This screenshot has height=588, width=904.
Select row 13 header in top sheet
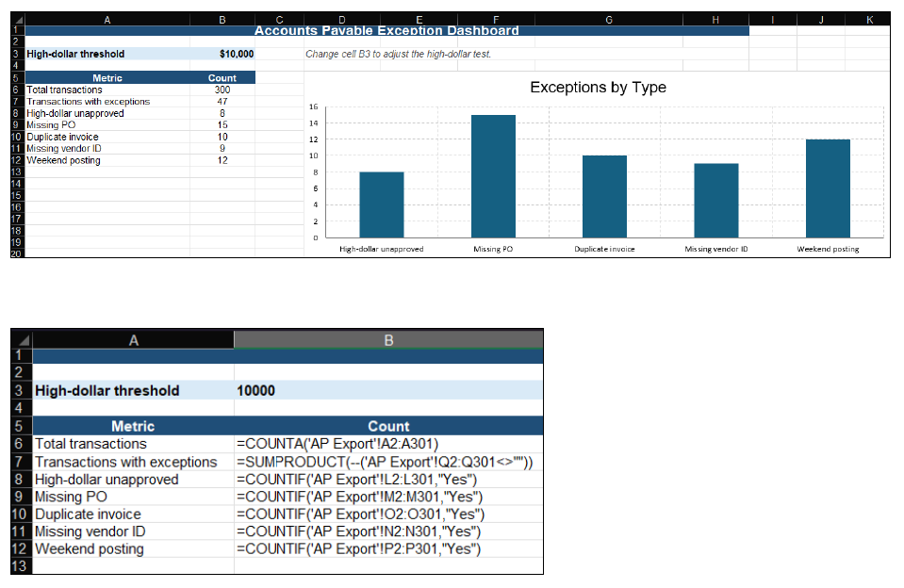[x=17, y=171]
